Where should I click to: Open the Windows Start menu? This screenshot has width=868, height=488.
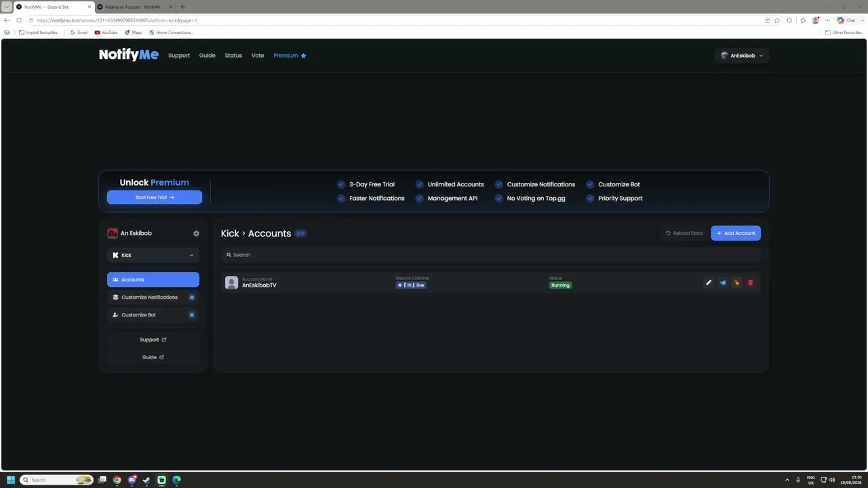coord(11,480)
